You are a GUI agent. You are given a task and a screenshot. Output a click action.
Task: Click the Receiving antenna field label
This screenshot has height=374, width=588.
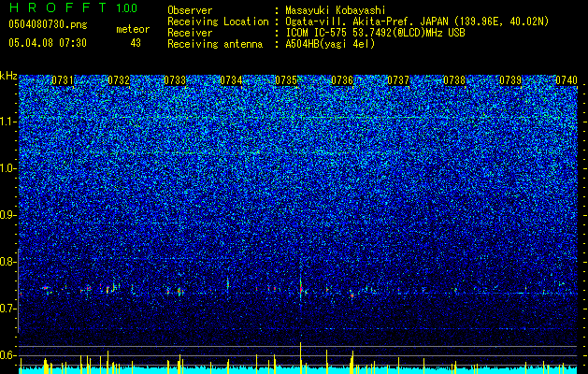[215, 44]
